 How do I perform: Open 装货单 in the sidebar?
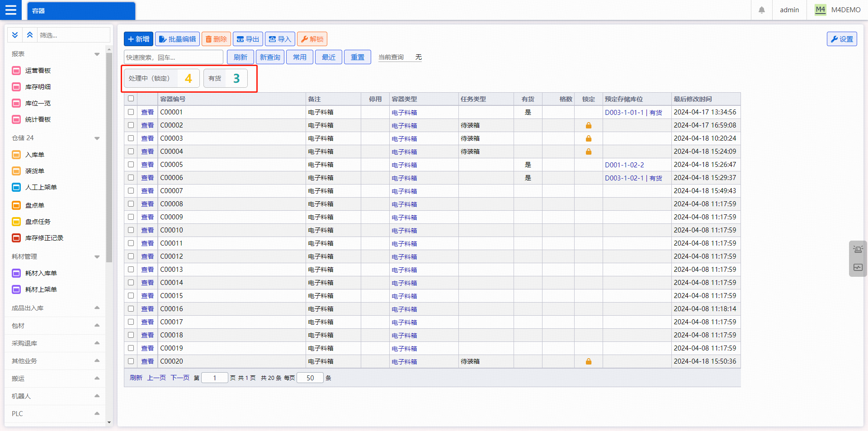coord(28,171)
